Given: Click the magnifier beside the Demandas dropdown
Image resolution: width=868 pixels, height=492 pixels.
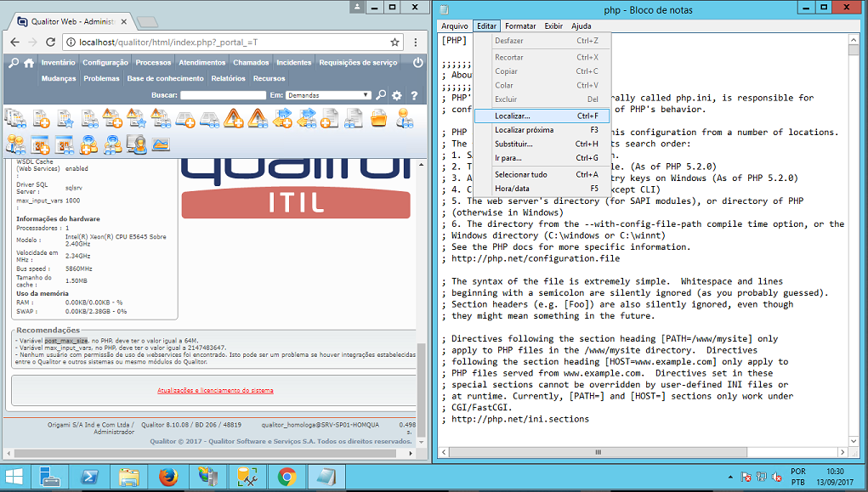Looking at the screenshot, I should [x=381, y=95].
